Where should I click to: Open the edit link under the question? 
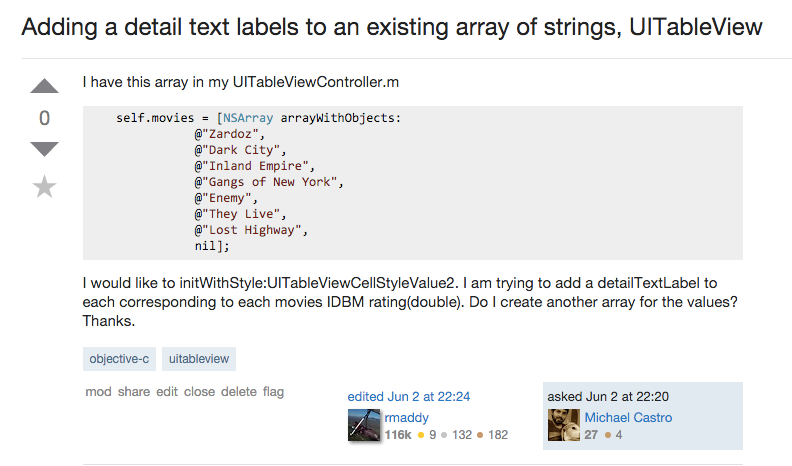(167, 392)
